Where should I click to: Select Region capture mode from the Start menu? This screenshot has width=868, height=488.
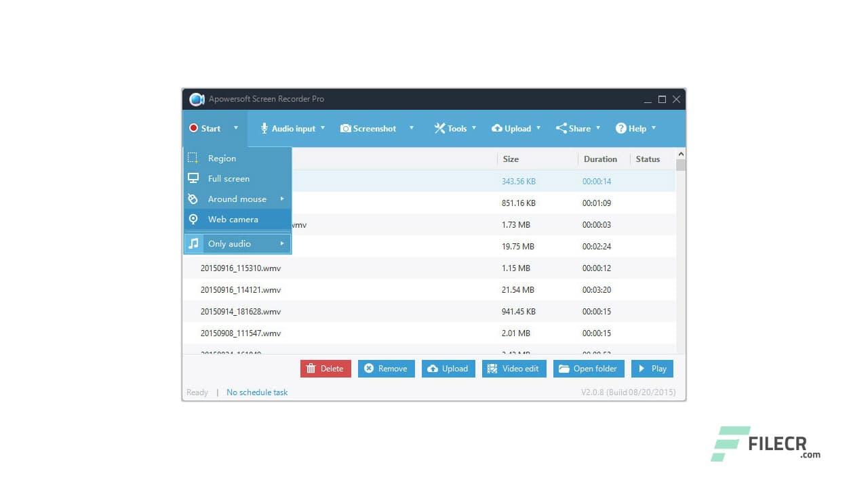[222, 158]
